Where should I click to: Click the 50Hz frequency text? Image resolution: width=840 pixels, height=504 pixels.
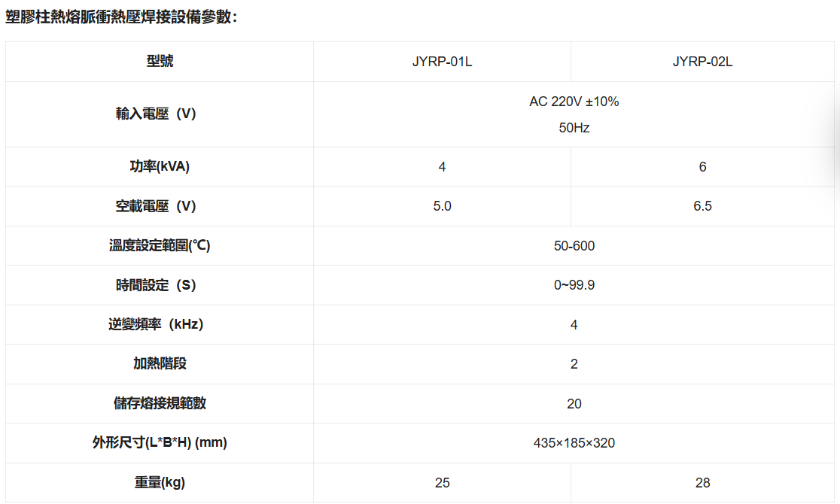click(x=574, y=128)
